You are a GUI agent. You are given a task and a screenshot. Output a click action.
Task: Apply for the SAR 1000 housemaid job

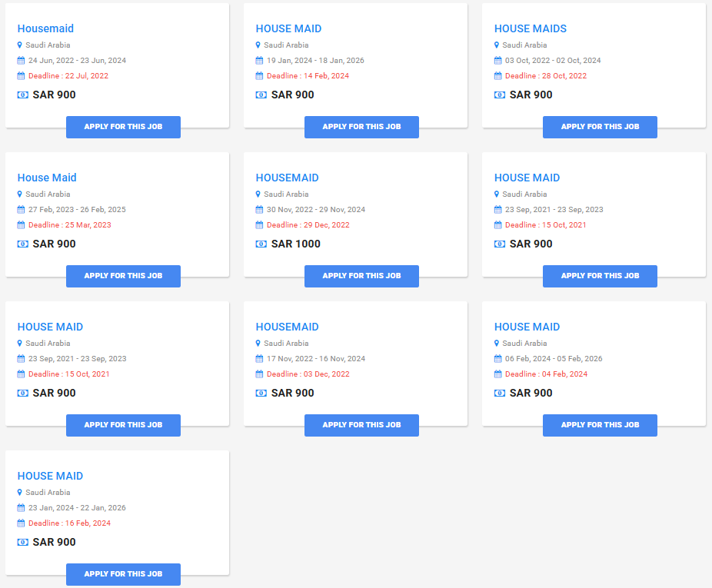pos(361,276)
